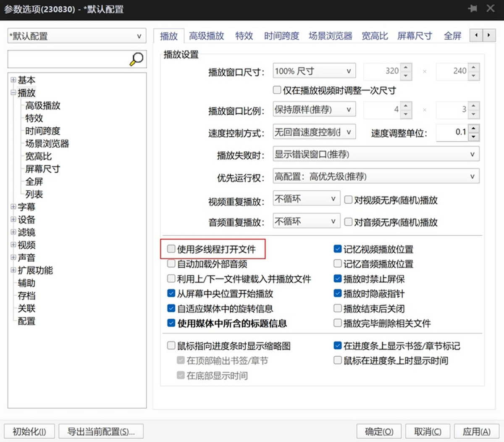504x442 pixels.
Task: Open the 播放窗口尺寸 dropdown
Action: coord(314,71)
